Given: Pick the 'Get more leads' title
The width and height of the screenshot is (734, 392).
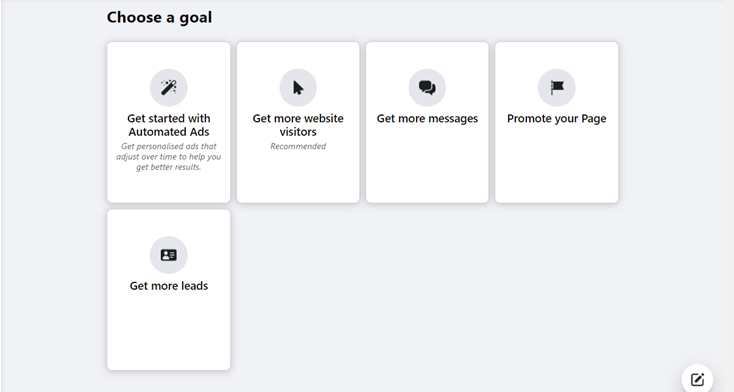Looking at the screenshot, I should [x=169, y=286].
